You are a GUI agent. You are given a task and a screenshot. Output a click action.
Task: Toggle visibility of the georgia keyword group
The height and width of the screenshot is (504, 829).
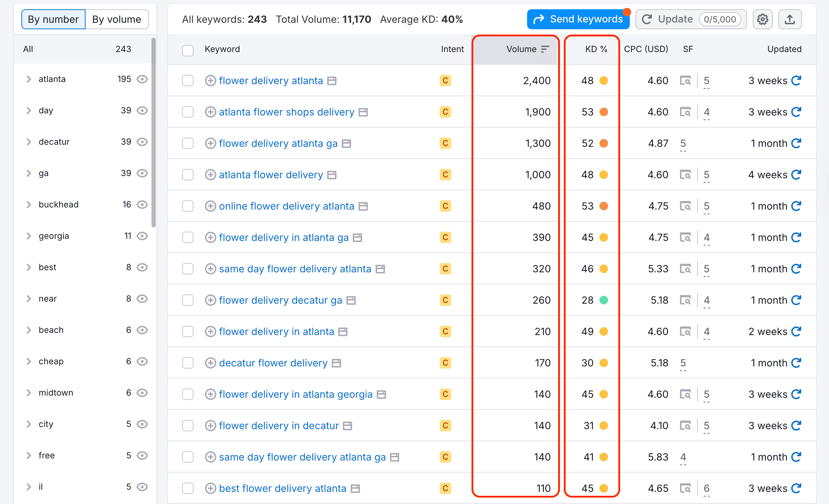(142, 236)
